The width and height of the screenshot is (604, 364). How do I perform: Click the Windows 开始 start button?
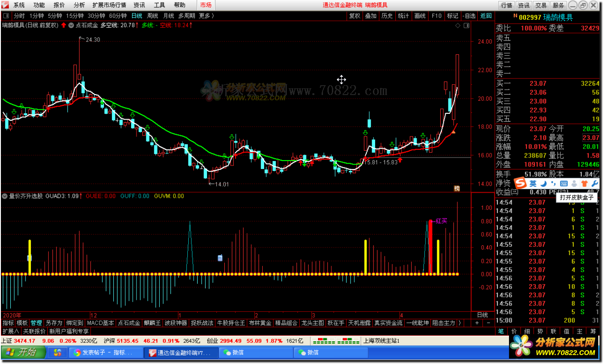[x=23, y=352]
